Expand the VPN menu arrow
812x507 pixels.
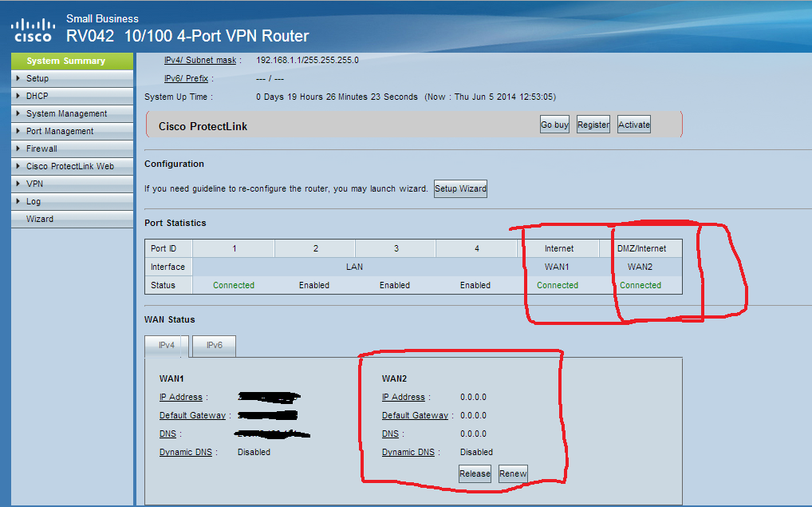click(x=18, y=184)
